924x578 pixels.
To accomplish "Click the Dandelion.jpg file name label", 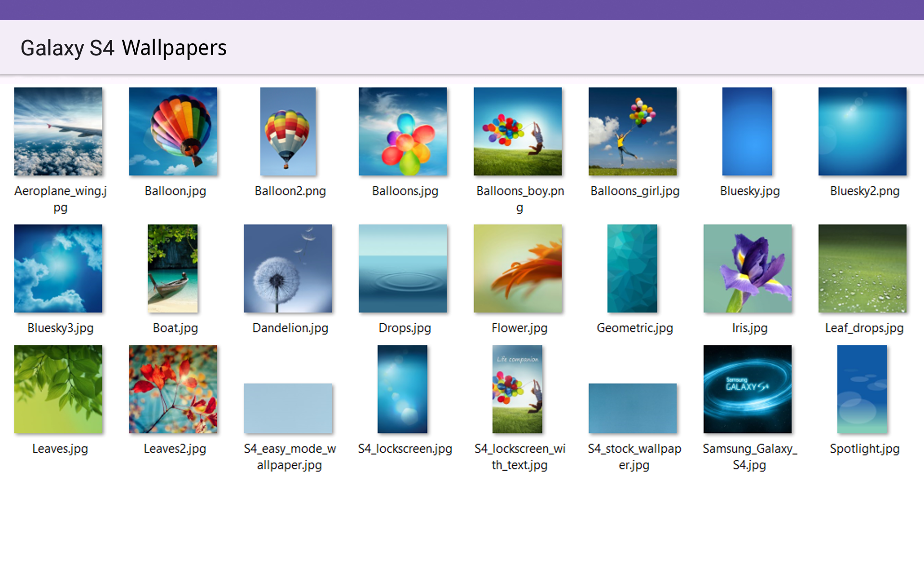I will (x=290, y=328).
